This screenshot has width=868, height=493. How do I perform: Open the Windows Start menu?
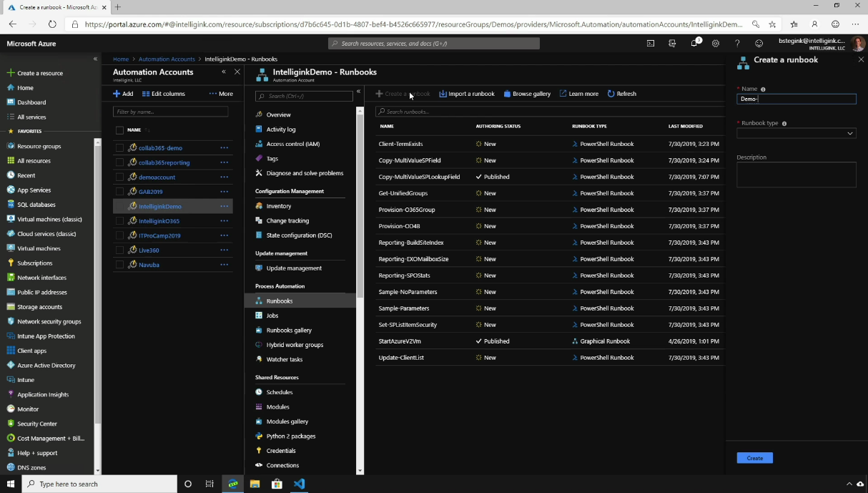pos(11,484)
